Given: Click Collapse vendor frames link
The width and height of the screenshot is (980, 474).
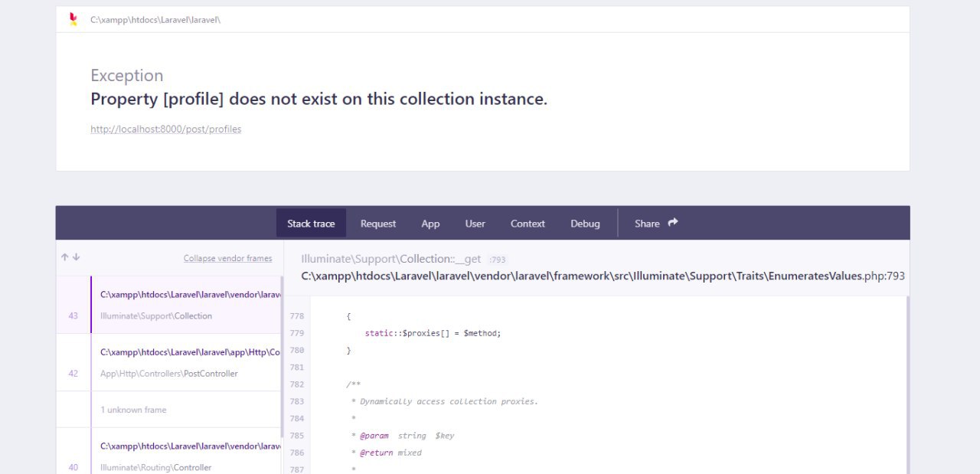Looking at the screenshot, I should pos(227,258).
